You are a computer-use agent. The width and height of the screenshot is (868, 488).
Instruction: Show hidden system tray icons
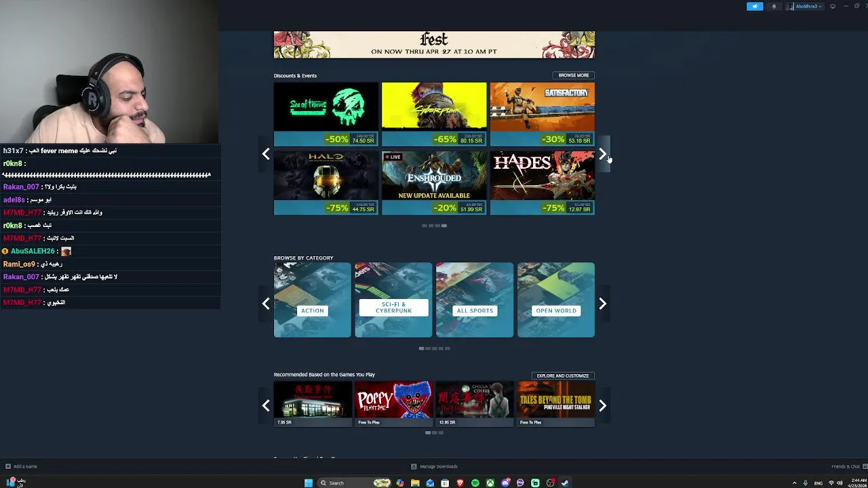(794, 483)
